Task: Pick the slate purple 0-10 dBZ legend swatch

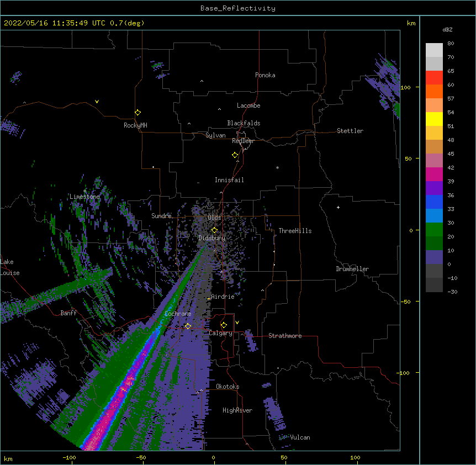Action: (434, 257)
